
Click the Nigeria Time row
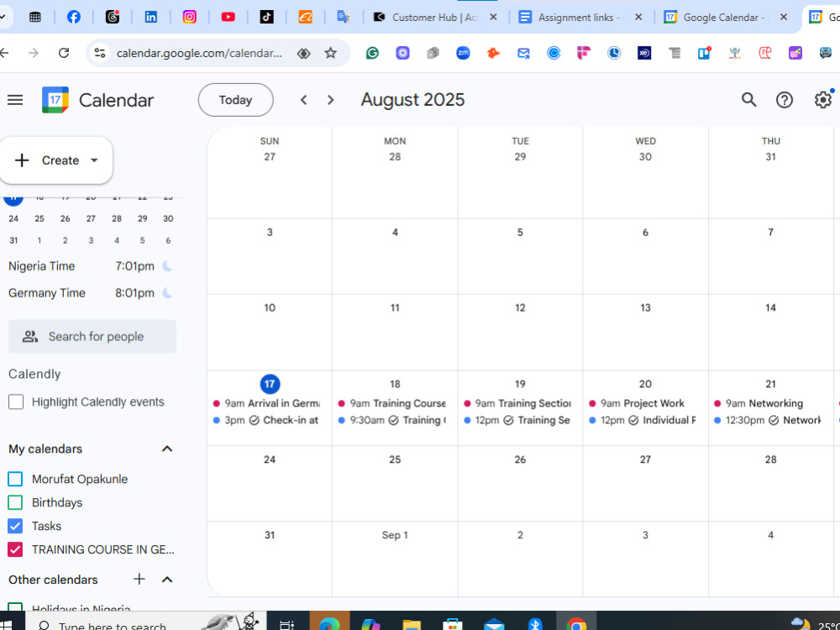coord(90,266)
